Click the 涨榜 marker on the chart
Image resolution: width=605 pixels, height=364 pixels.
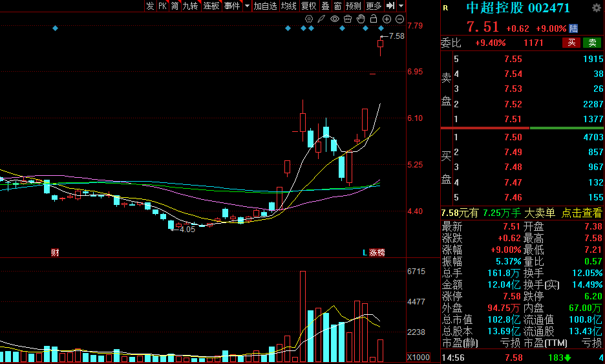[376, 252]
